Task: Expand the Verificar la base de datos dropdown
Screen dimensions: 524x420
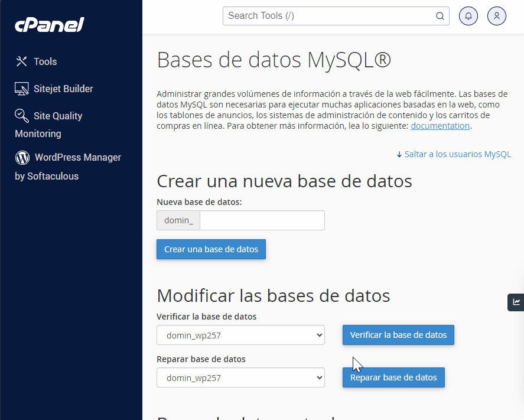Action: (x=240, y=335)
